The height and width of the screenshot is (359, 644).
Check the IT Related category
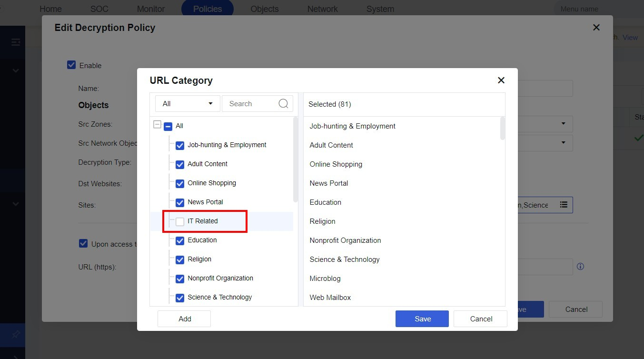[180, 221]
